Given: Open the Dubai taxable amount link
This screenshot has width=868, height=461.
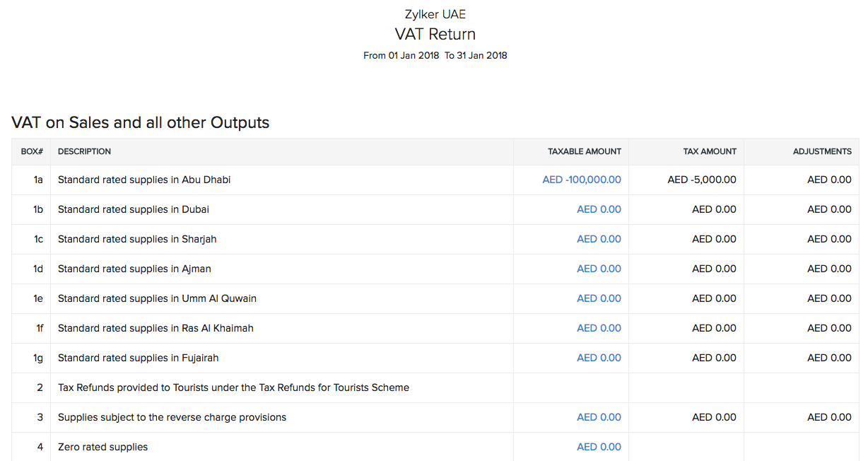Looking at the screenshot, I should (599, 209).
